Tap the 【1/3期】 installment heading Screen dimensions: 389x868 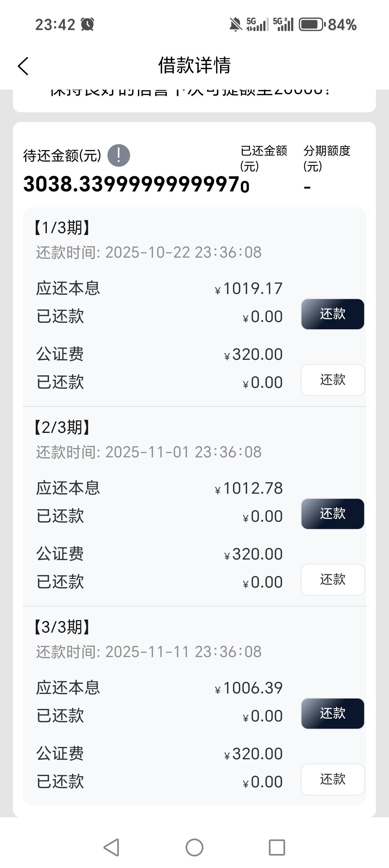[62, 227]
